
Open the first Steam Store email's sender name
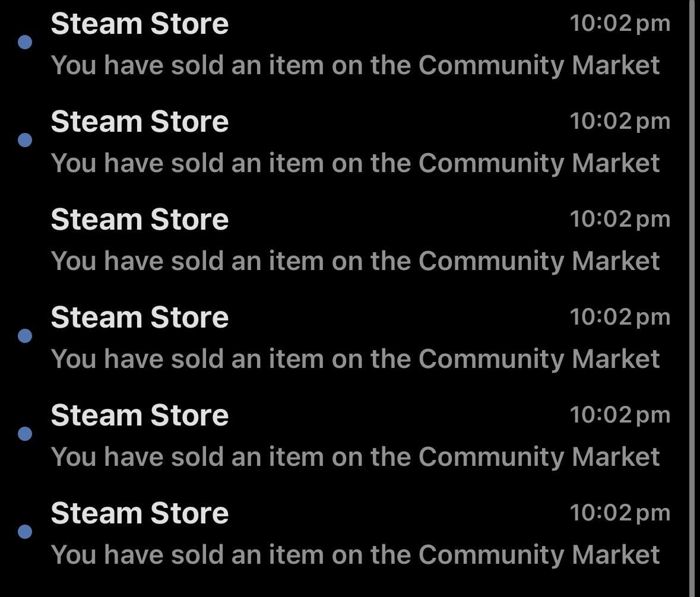pos(140,24)
